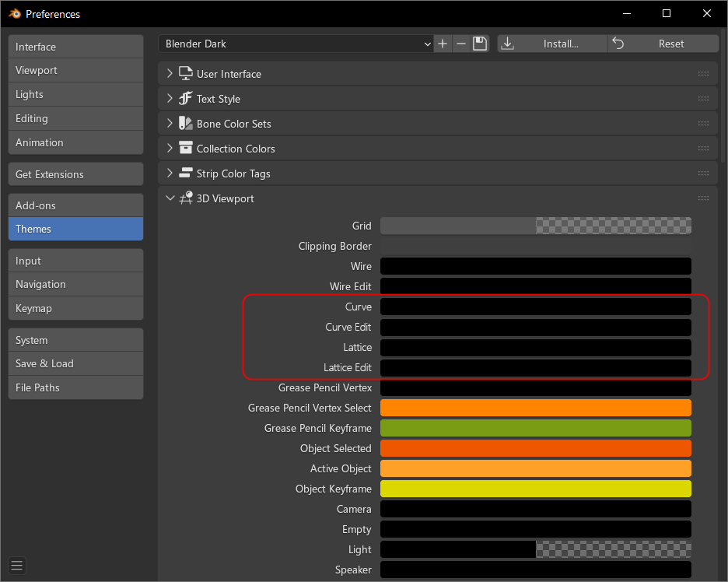Expand the Strip Color Tags section
This screenshot has width=728, height=582.
coord(170,174)
